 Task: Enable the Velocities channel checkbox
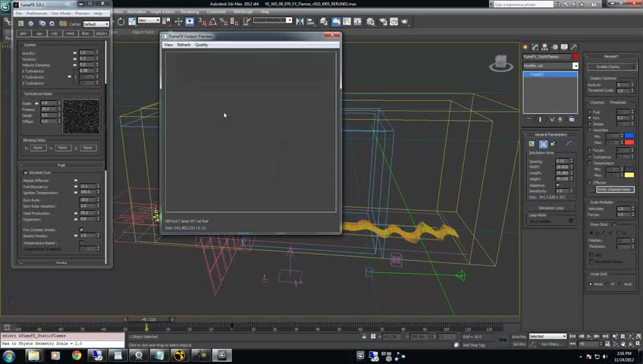coord(590,130)
